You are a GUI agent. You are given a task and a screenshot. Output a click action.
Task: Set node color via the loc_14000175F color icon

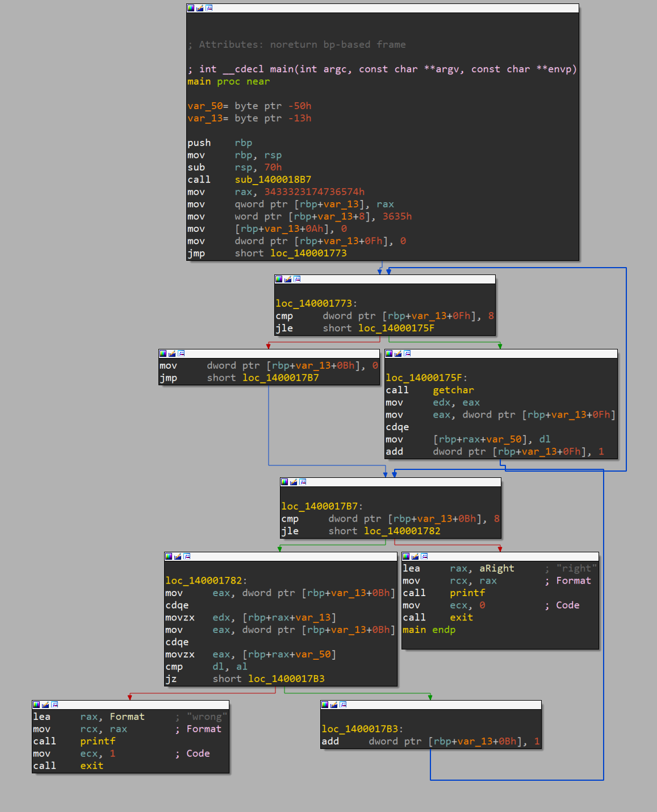coord(389,353)
